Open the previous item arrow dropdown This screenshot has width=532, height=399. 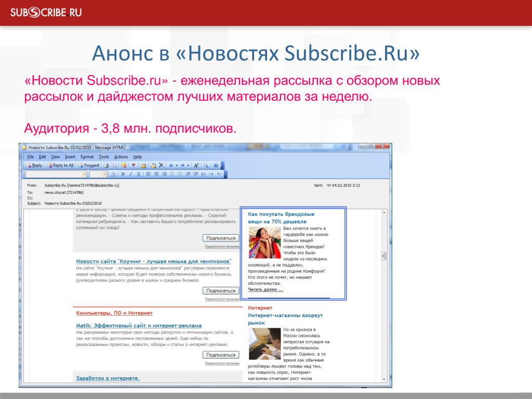177,165
